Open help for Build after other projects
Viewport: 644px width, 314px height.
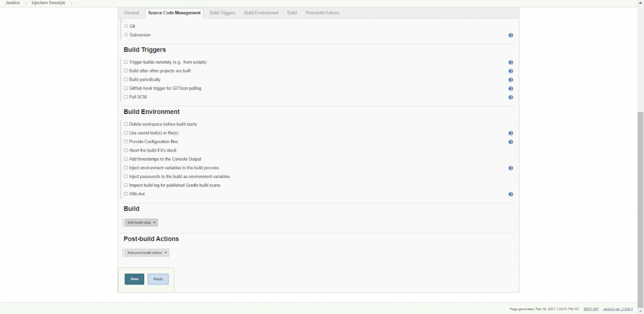pos(511,71)
